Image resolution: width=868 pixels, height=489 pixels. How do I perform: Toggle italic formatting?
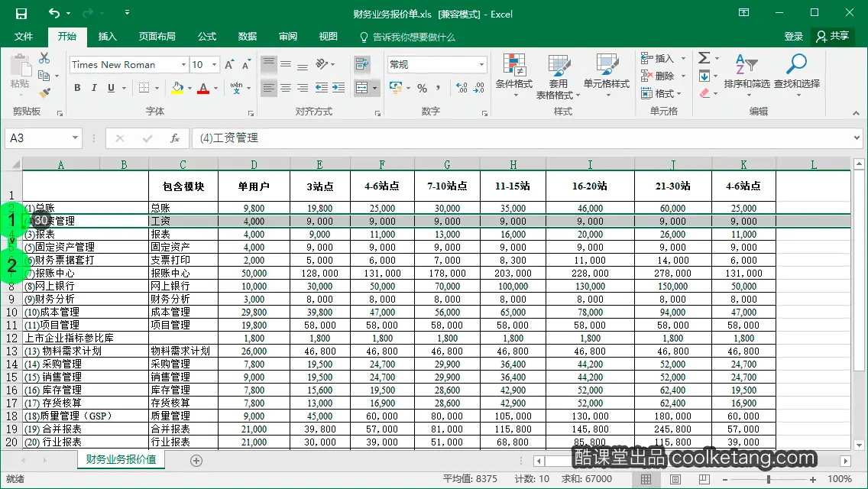click(x=94, y=88)
